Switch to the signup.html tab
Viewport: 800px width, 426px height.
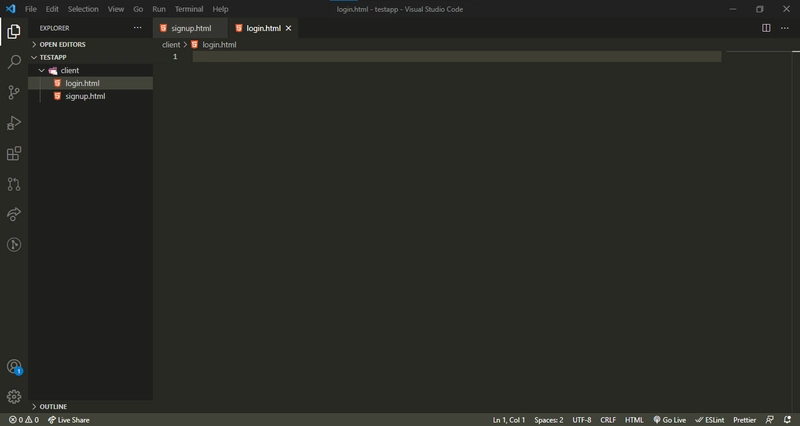[190, 28]
